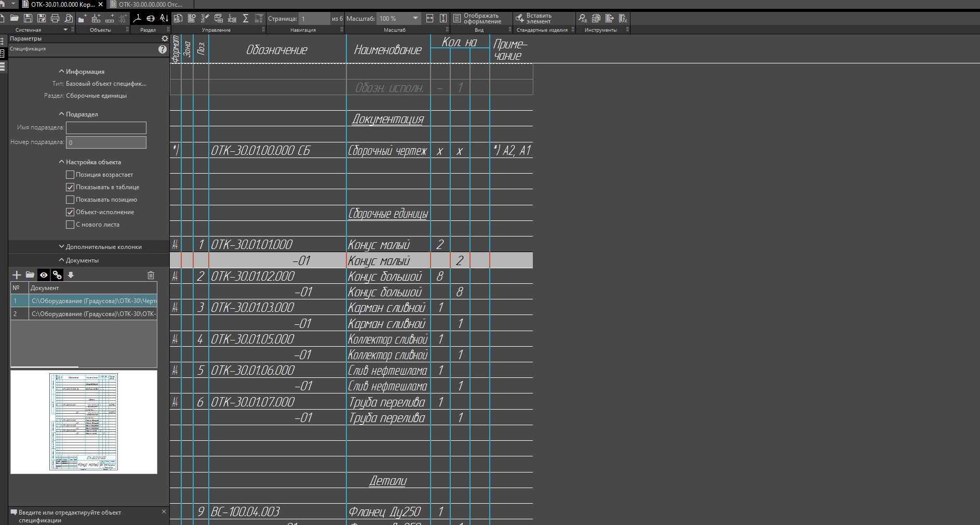980x525 pixels.
Task: Click the 'Номер подраздела' field
Action: (106, 142)
